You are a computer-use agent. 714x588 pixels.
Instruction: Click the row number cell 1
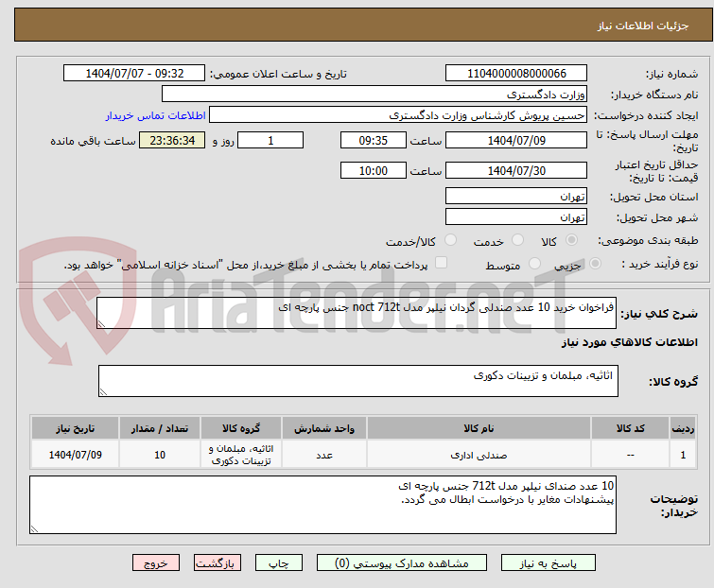[x=683, y=455]
